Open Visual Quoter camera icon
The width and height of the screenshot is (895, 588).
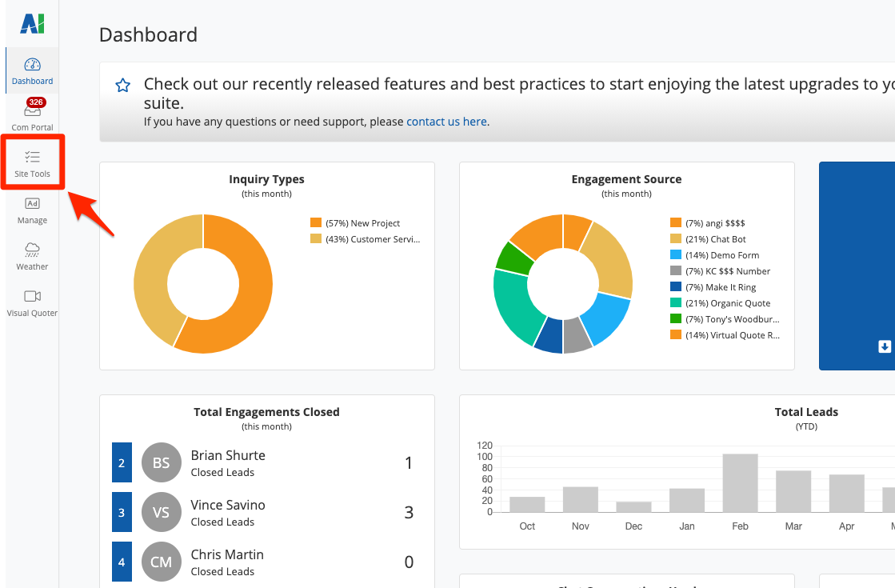tap(32, 296)
